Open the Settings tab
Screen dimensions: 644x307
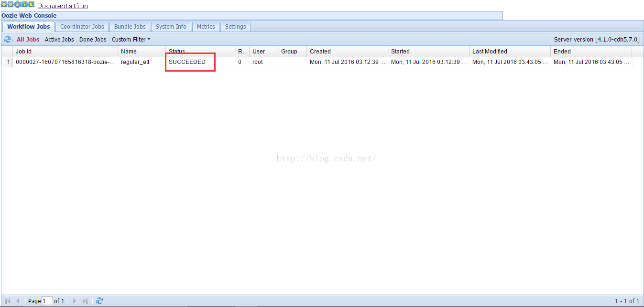click(236, 27)
